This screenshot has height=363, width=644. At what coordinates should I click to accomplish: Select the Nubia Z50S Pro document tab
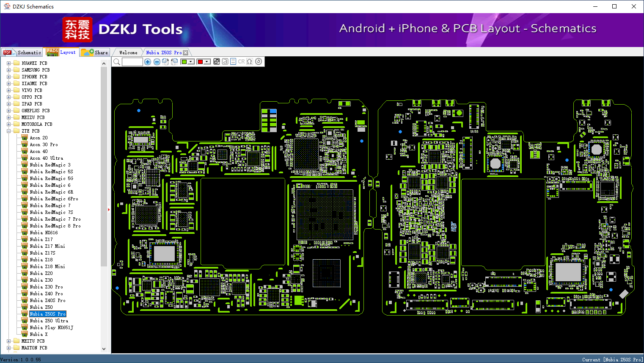pos(164,53)
